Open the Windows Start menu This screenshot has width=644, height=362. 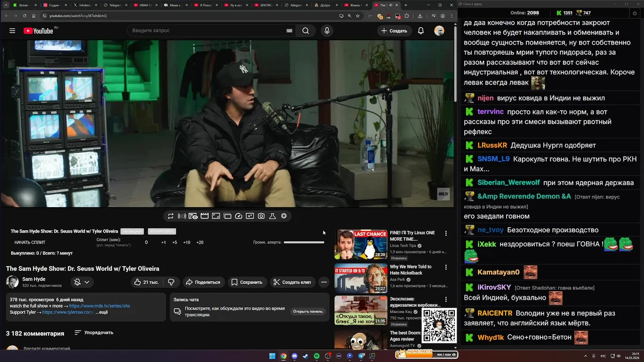tap(272, 356)
